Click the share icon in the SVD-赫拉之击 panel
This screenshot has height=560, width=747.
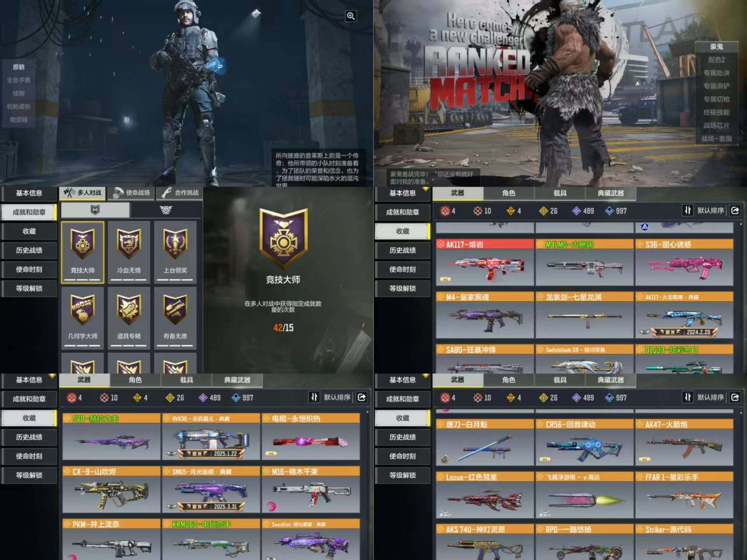click(x=362, y=398)
